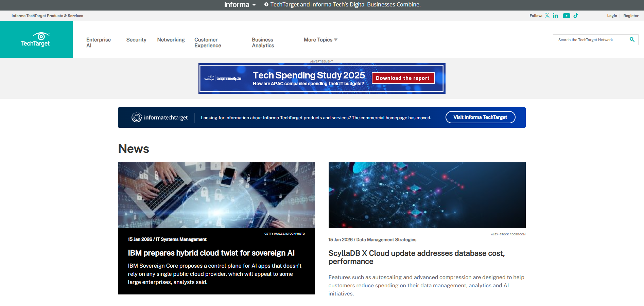644x306 pixels.
Task: Expand the informa dropdown at top
Action: click(x=240, y=4)
